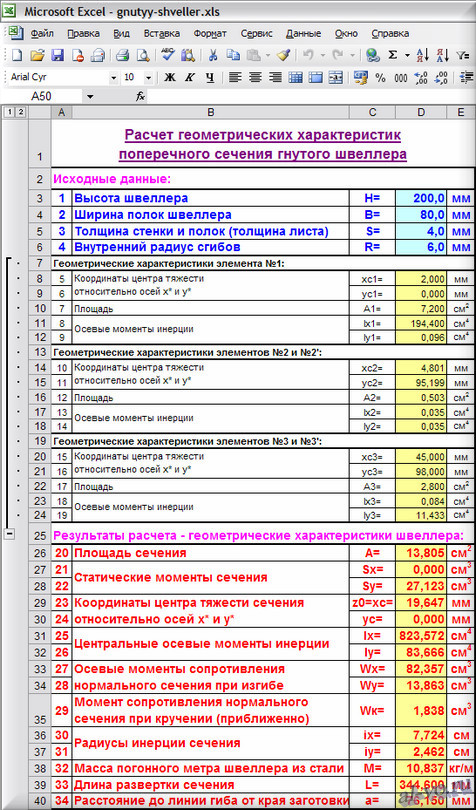The width and height of the screenshot is (476, 810).
Task: Select column D header
Action: coord(421,112)
